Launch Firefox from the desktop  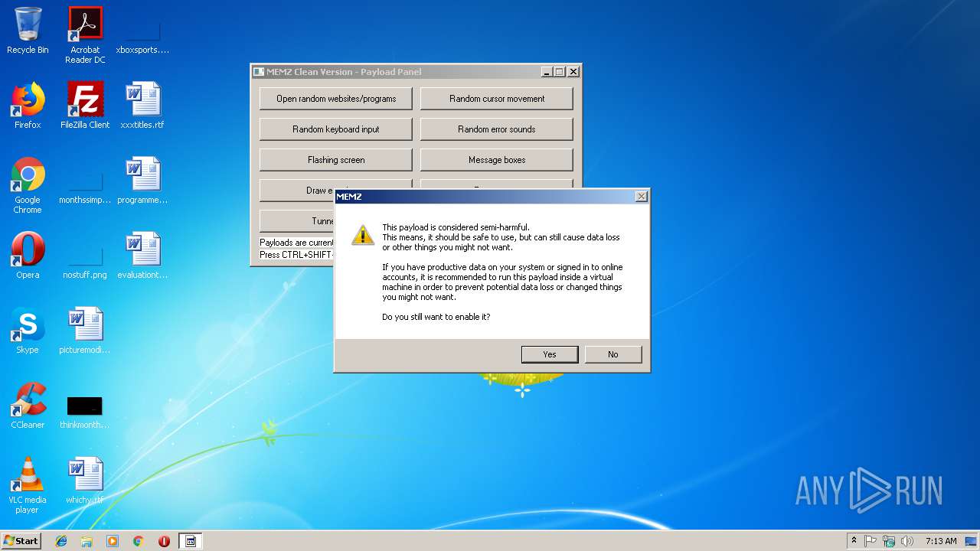pos(28,106)
